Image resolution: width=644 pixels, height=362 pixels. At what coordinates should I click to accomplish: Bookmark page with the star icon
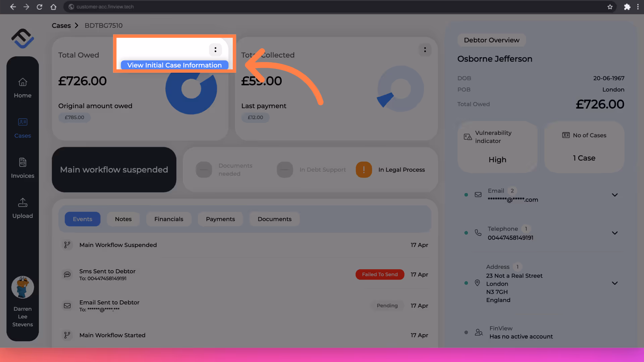tap(610, 7)
